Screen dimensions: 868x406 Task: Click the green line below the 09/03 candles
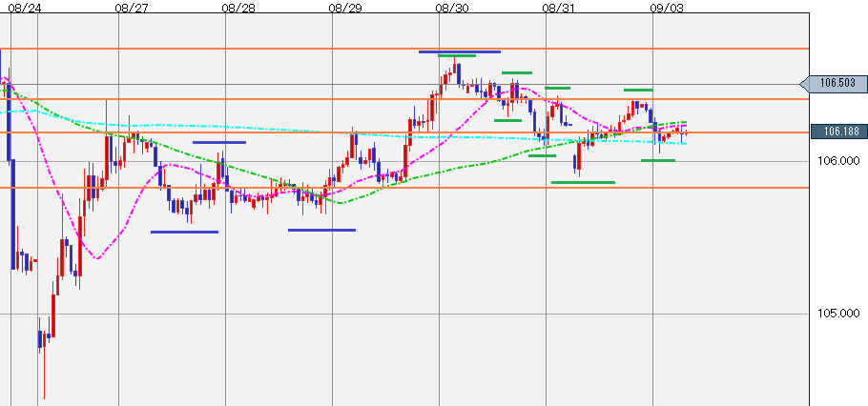point(657,160)
